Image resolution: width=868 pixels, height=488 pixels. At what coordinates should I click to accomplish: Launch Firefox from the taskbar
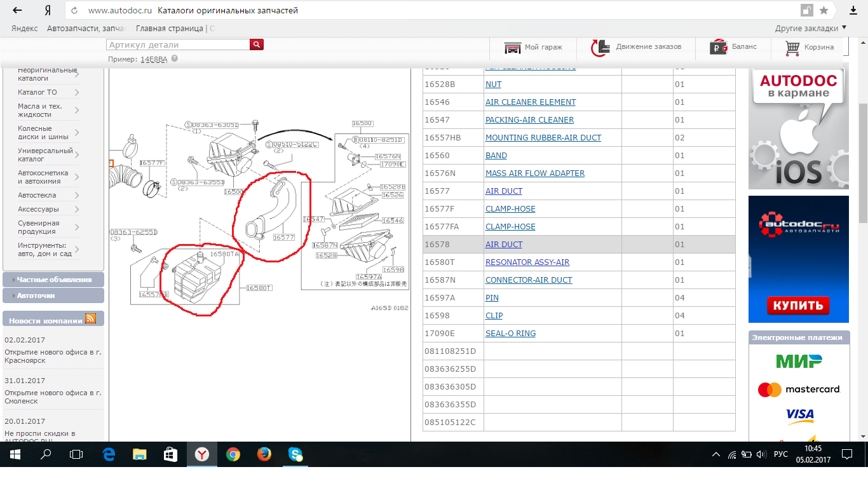tap(264, 454)
